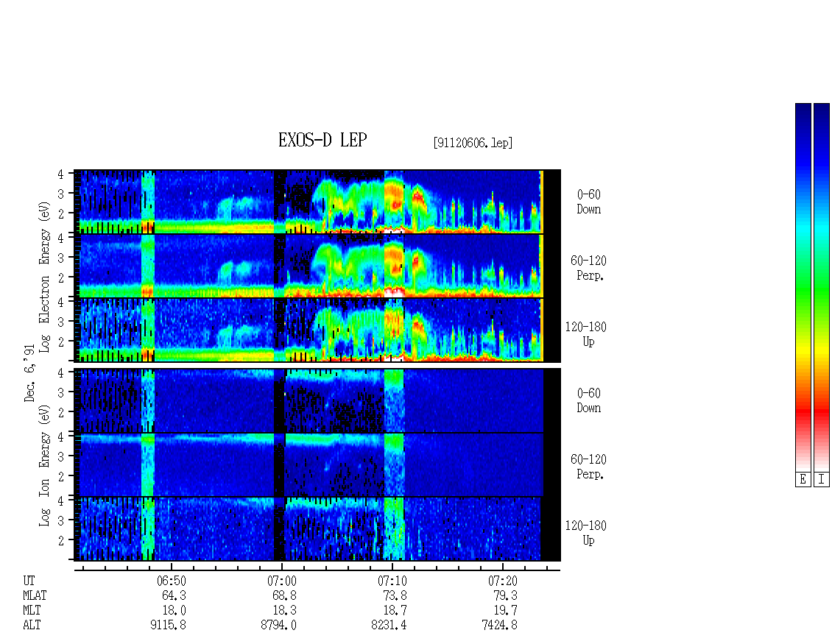The height and width of the screenshot is (644, 832).
Task: Select the MLT value 18.7
Action: pyautogui.click(x=395, y=611)
